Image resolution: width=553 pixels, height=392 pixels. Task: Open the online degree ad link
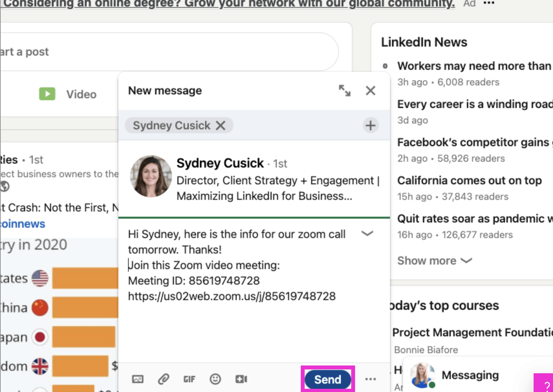click(x=229, y=4)
